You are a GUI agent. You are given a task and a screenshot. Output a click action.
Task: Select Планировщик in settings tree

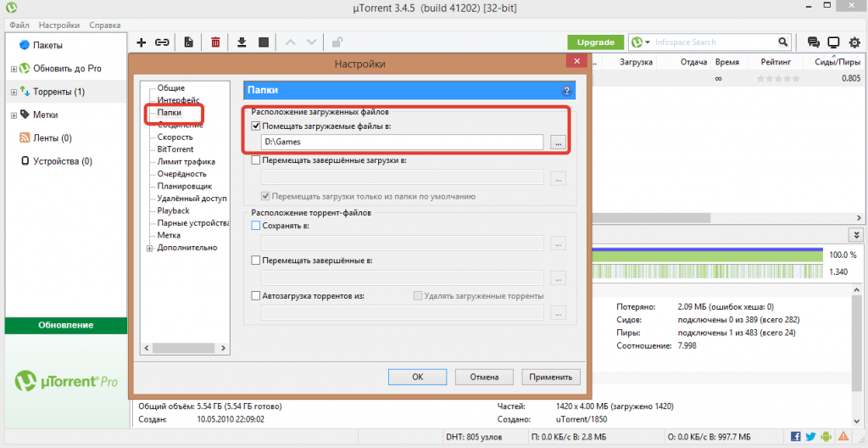pos(184,187)
